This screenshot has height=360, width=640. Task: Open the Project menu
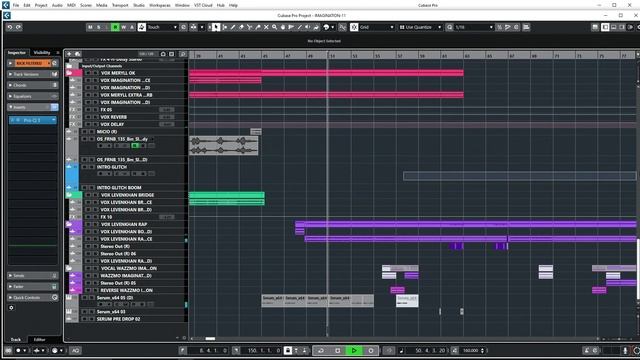pos(41,5)
